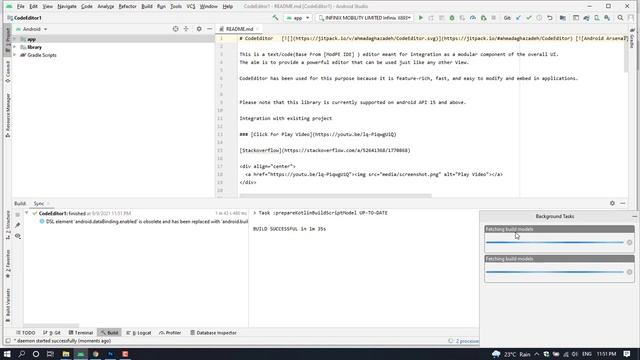Open the Project Structure folder icon in toolbar
Screen dimensions: 640x360
click(563, 18)
